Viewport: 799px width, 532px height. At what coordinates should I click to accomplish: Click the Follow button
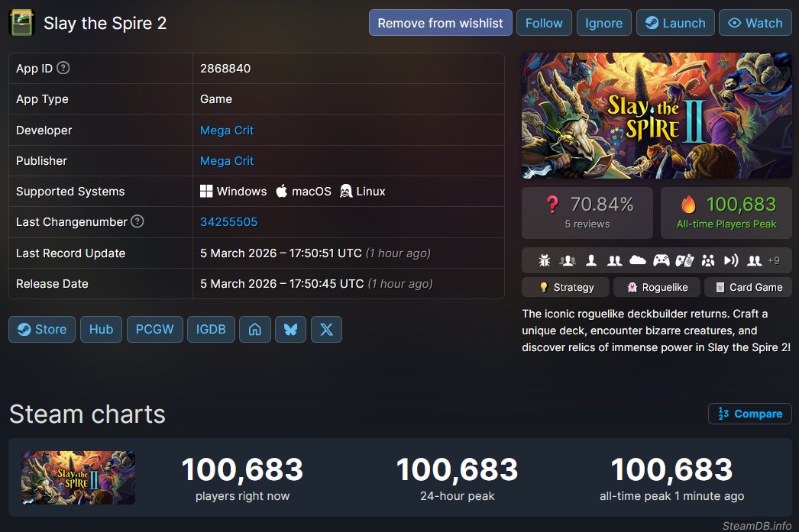544,23
